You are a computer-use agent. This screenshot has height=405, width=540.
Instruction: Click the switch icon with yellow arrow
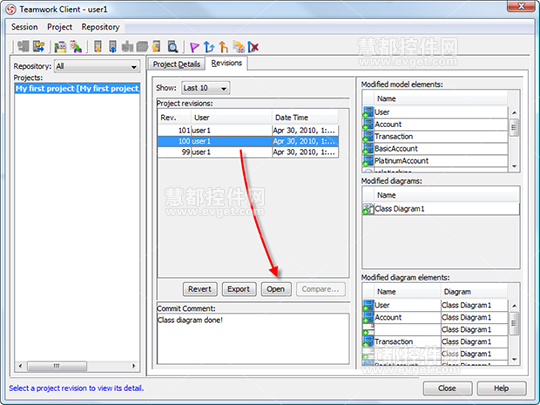(238, 46)
